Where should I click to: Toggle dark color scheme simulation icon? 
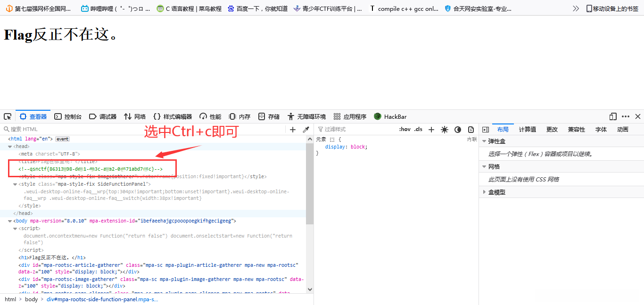pyautogui.click(x=457, y=130)
